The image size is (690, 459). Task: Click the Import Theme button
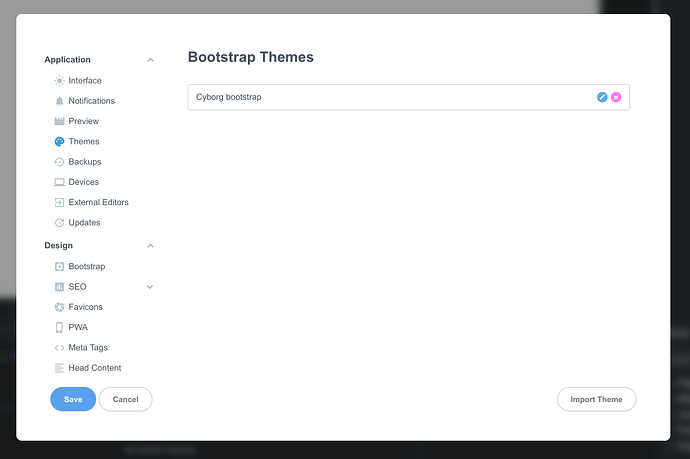596,399
